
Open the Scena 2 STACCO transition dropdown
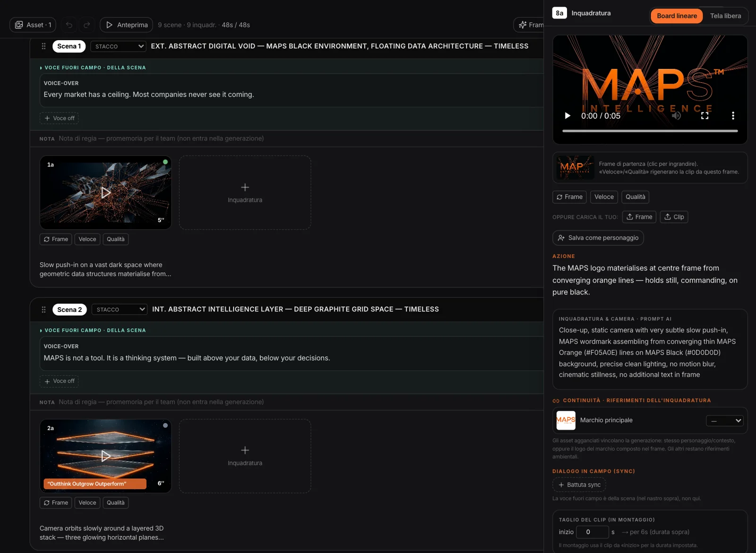(x=120, y=310)
